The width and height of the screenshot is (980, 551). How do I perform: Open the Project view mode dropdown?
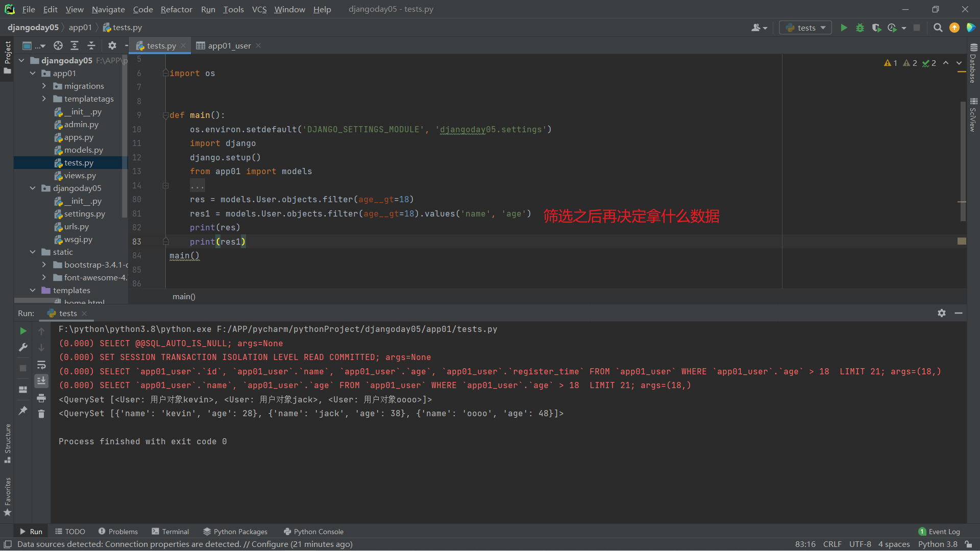(x=34, y=45)
